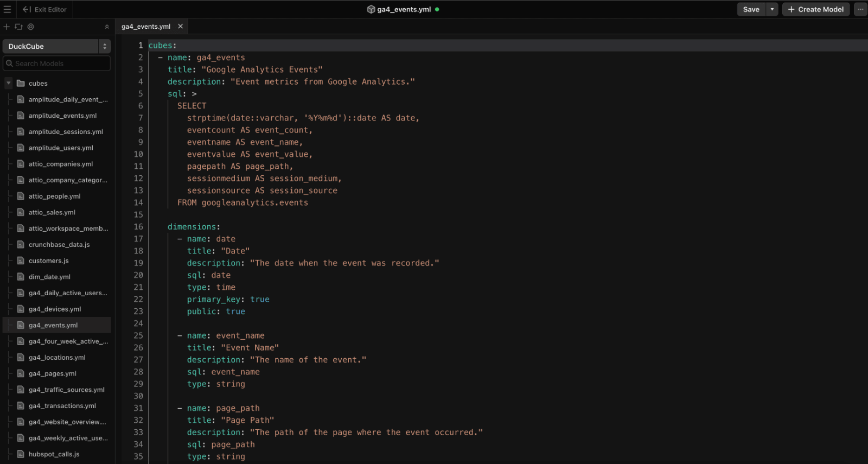Click 'title: "Page Path"' line
The width and height of the screenshot is (868, 464).
pos(231,420)
